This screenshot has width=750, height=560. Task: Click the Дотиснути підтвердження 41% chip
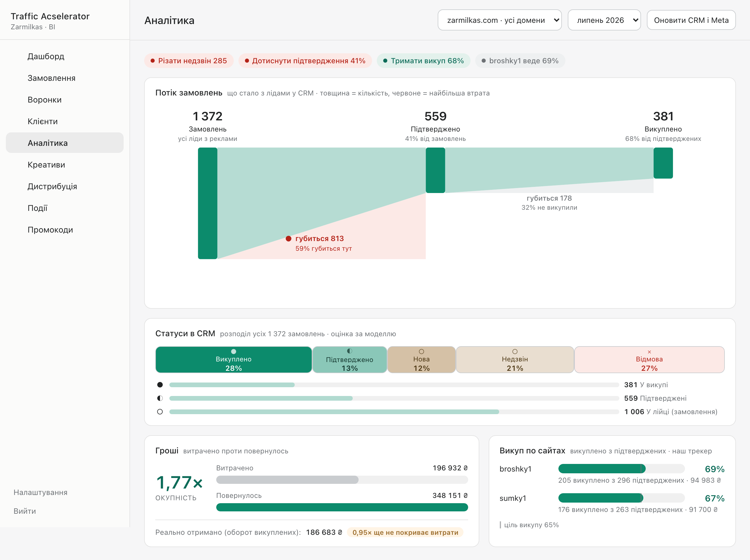(305, 61)
